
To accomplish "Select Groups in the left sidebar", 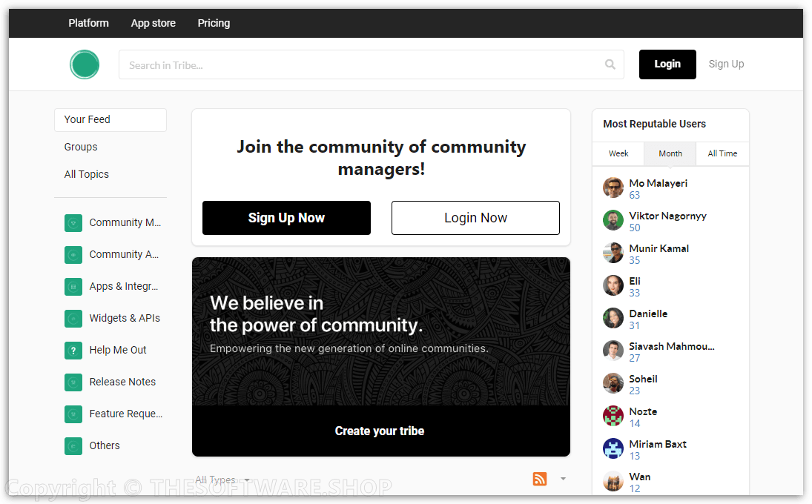I will [81, 147].
